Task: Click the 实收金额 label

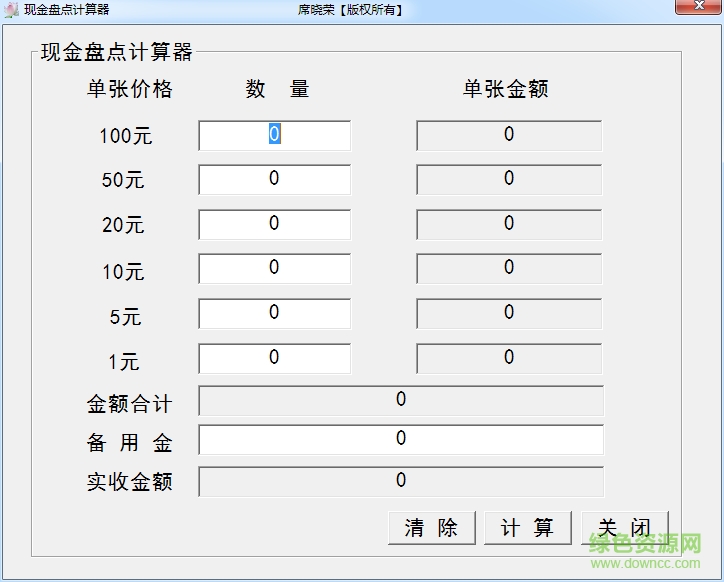Action: pos(130,482)
